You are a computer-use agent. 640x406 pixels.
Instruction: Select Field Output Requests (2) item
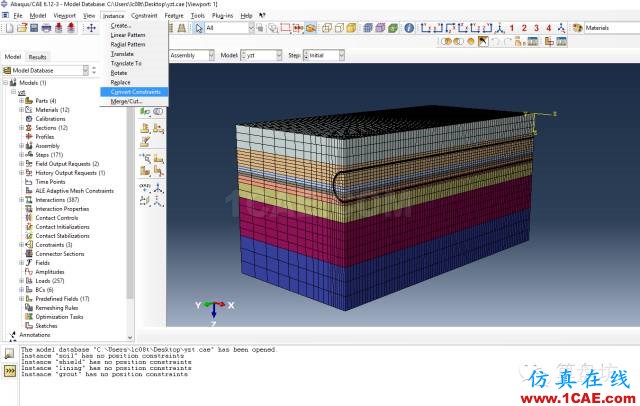[x=67, y=164]
